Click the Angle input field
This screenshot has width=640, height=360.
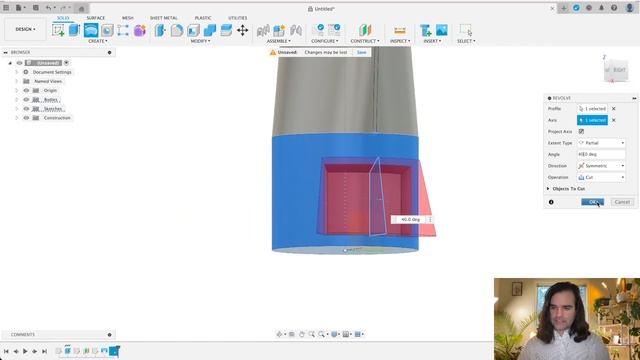pos(601,154)
